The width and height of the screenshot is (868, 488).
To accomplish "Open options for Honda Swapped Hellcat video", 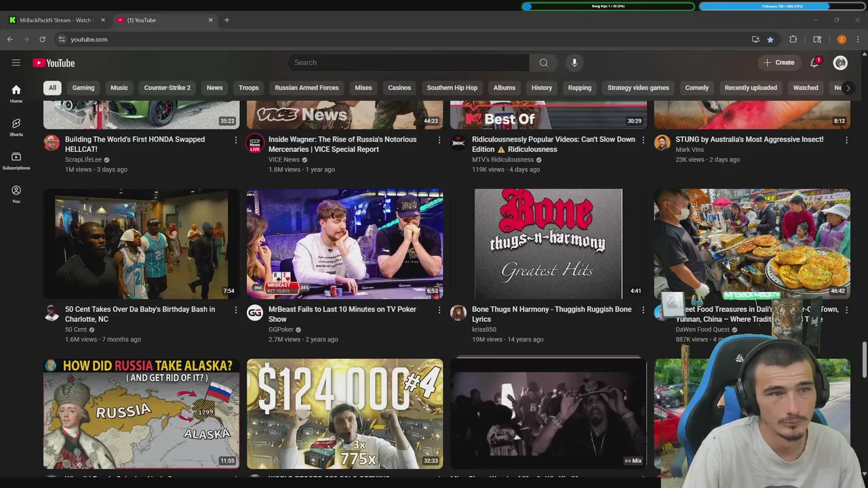I will 236,140.
